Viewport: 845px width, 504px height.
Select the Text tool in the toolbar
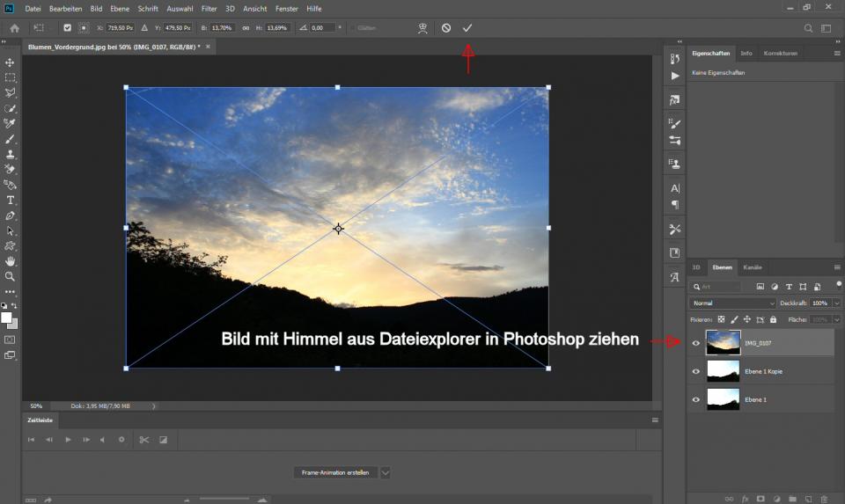pos(11,201)
